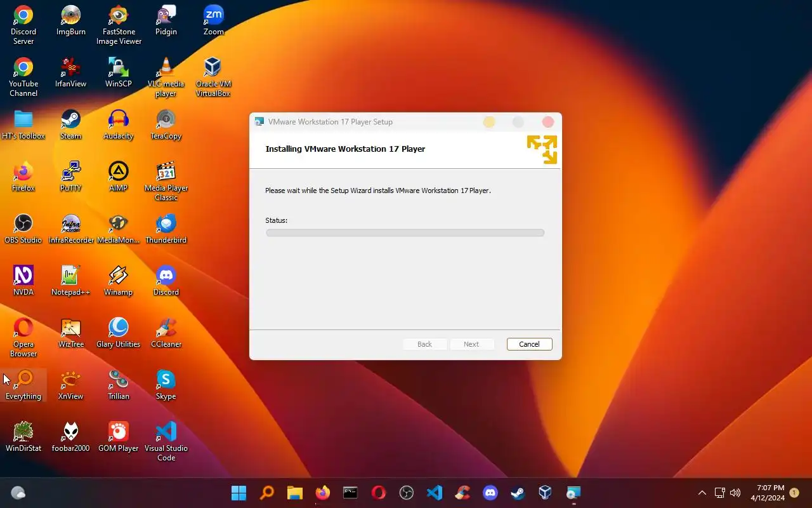Open the terminal taskbar icon
Viewport: 812px width, 508px height.
350,493
